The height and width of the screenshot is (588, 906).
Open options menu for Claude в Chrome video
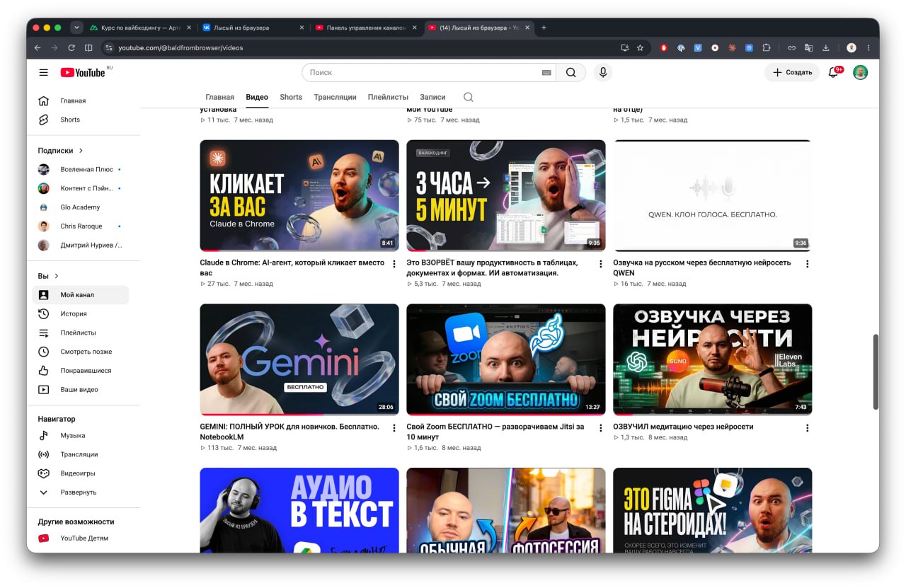pos(394,264)
